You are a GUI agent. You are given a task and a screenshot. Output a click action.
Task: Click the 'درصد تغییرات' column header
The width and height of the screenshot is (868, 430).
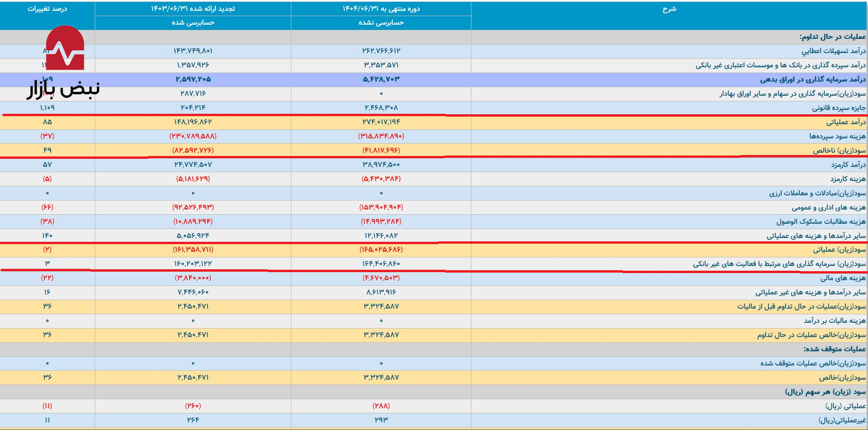pyautogui.click(x=47, y=9)
